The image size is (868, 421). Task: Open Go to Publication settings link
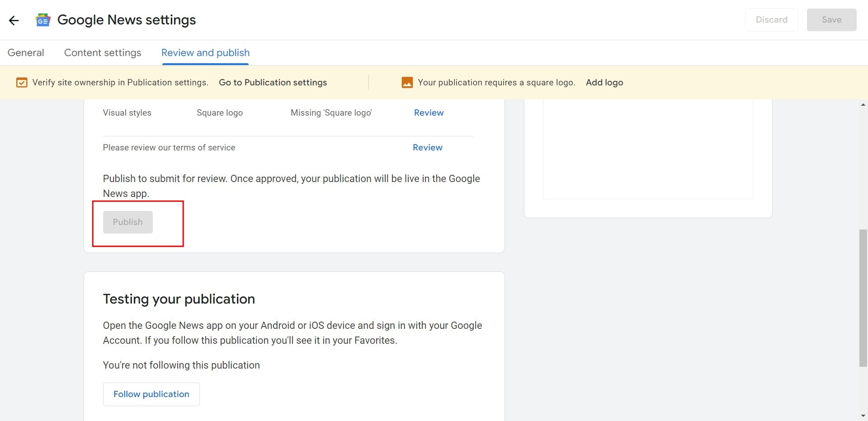tap(273, 83)
